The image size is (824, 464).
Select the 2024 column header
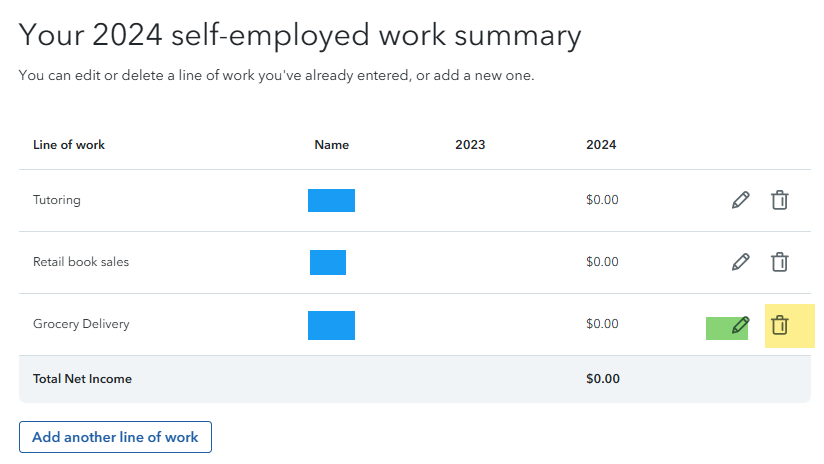(601, 145)
